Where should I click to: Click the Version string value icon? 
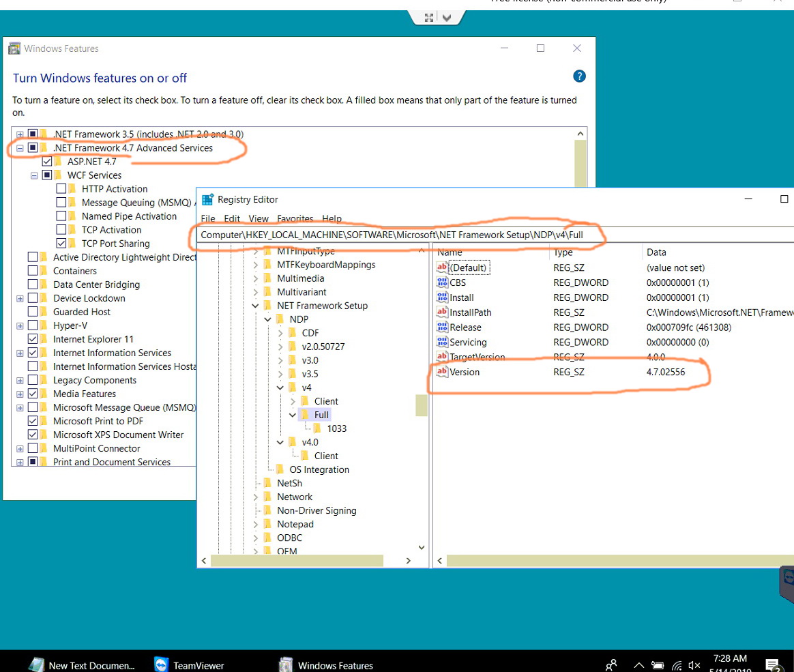coord(442,372)
